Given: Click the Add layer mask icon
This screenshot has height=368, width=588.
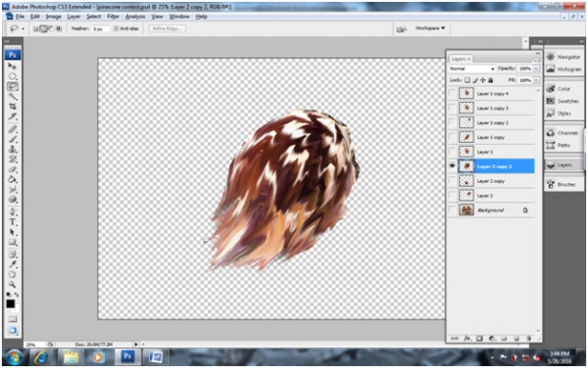Looking at the screenshot, I should click(x=479, y=339).
